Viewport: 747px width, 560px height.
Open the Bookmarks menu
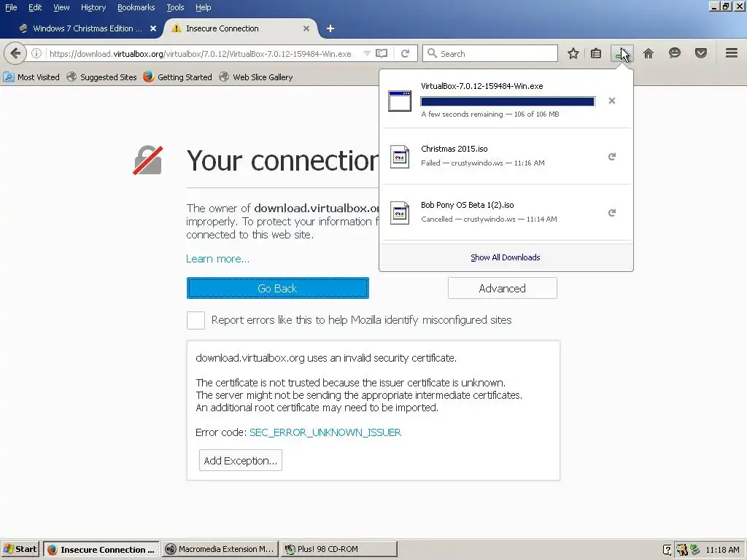136,7
